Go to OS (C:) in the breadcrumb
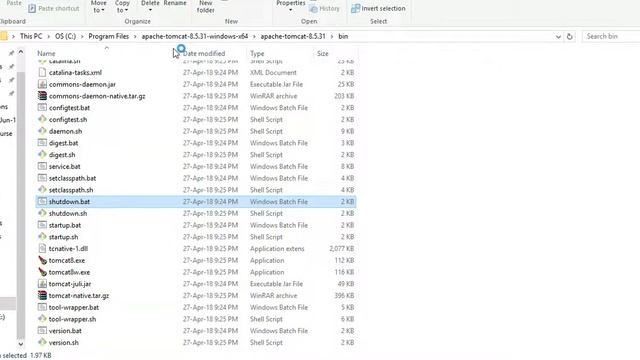Screen dimensions: 640x360 tap(65, 36)
